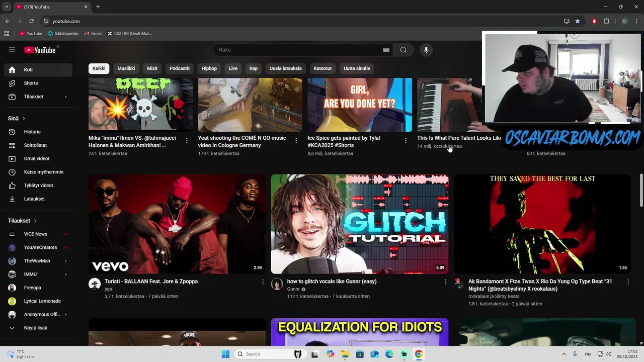Image resolution: width=644 pixels, height=362 pixels.
Task: Open Omat videot in the sidebar
Action: 38,158
